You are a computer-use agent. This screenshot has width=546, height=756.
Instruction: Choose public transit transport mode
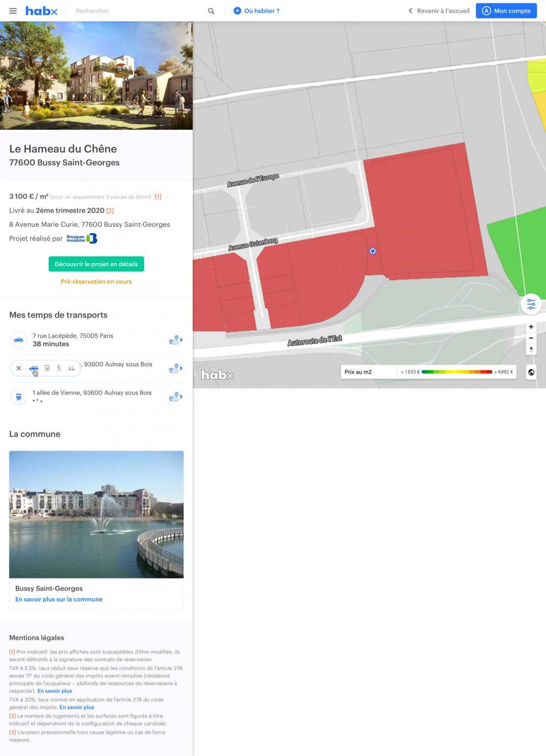[47, 368]
